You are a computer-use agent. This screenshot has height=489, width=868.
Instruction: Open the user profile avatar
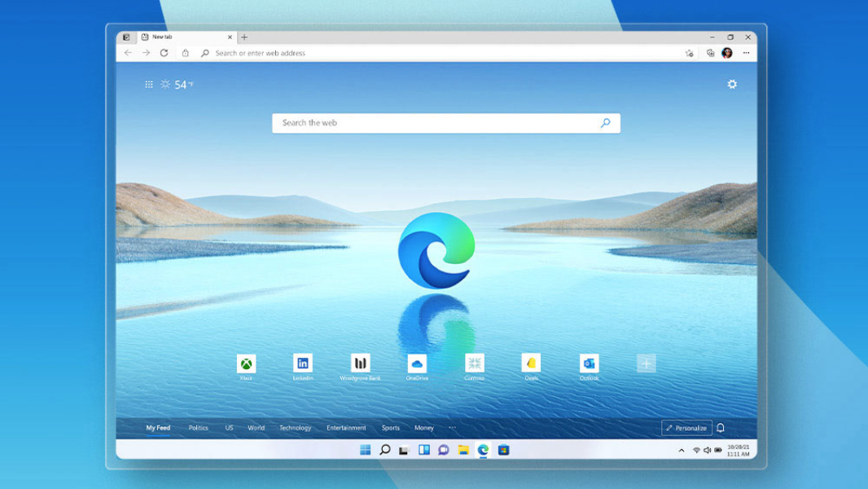[727, 53]
